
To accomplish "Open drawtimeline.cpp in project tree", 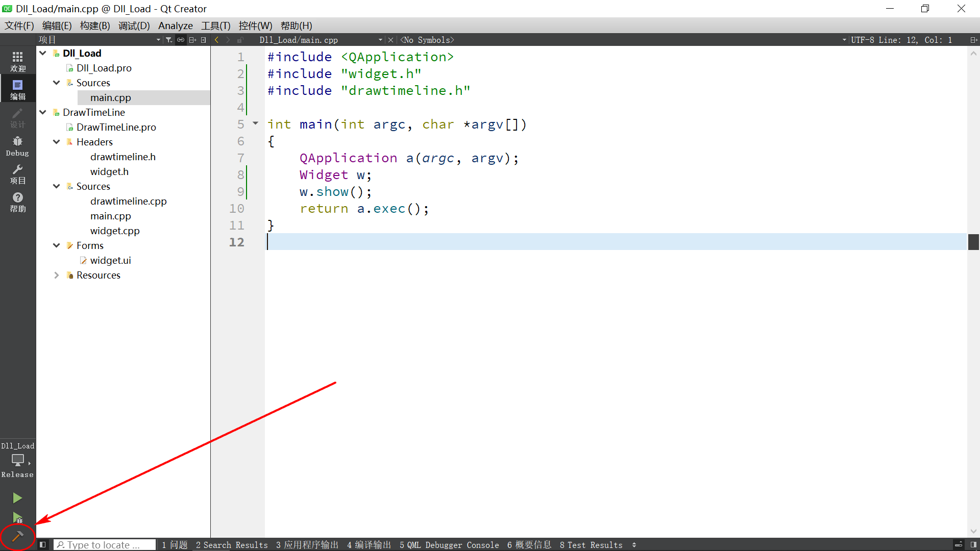I will (x=128, y=201).
